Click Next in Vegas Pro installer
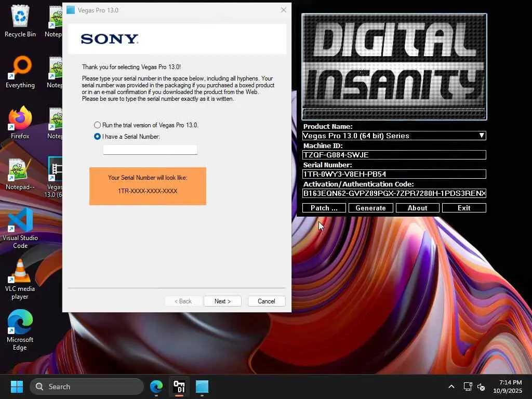Screen dimensions: 532x399 222,301
